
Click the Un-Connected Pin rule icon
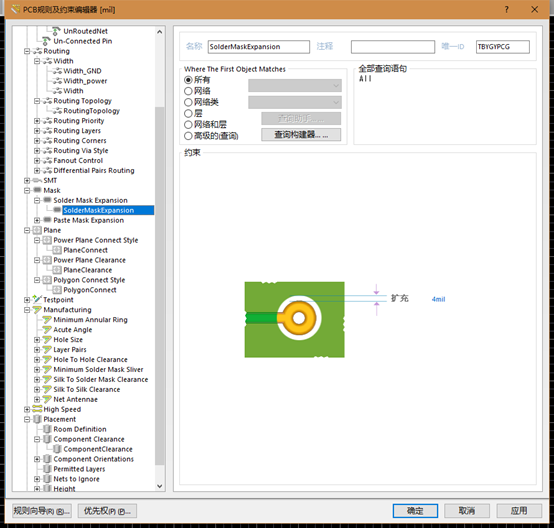[x=46, y=41]
